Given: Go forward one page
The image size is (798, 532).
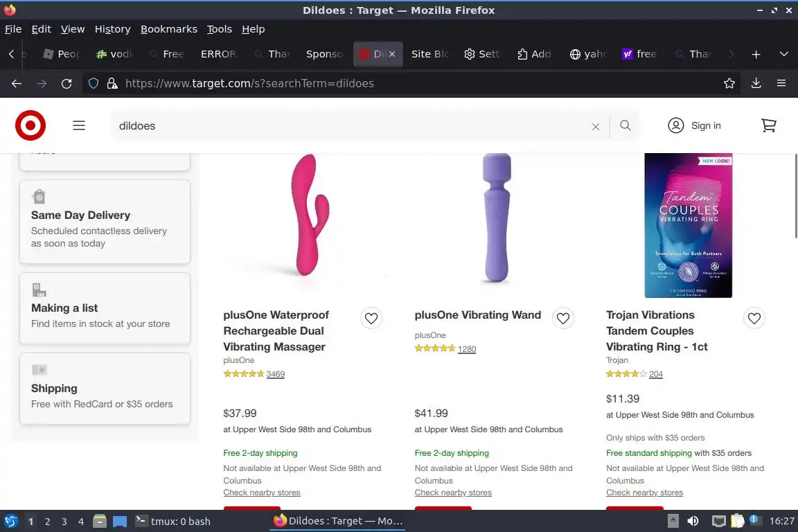Looking at the screenshot, I should click(x=42, y=84).
